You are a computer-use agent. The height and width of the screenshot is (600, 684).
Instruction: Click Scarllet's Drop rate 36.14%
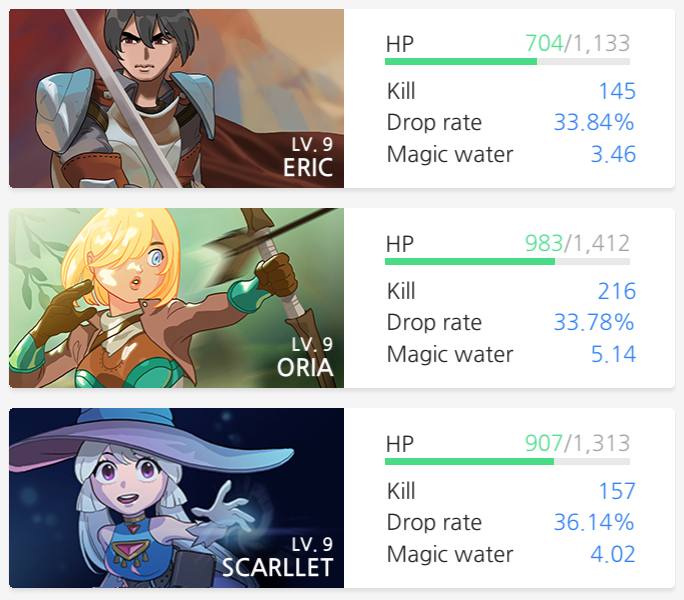(594, 522)
